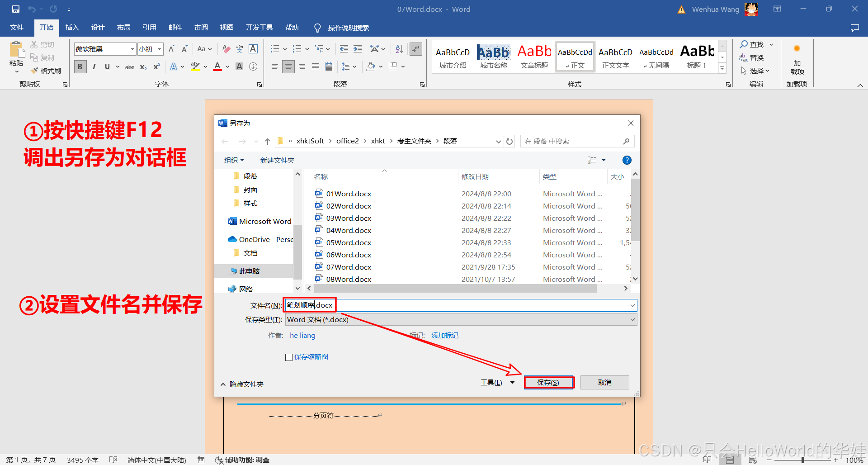Image resolution: width=868 pixels, height=465 pixels.
Task: Click the comments icon at top right
Action: tap(854, 28)
